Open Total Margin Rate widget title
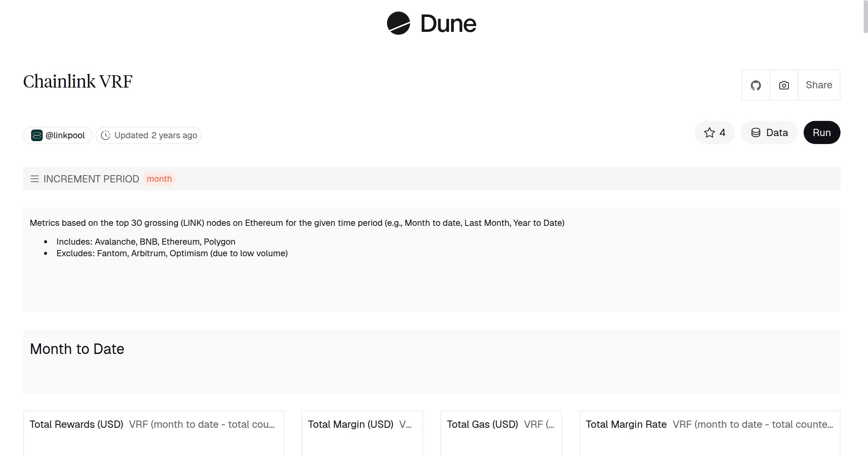This screenshot has height=456, width=868. pos(626,424)
